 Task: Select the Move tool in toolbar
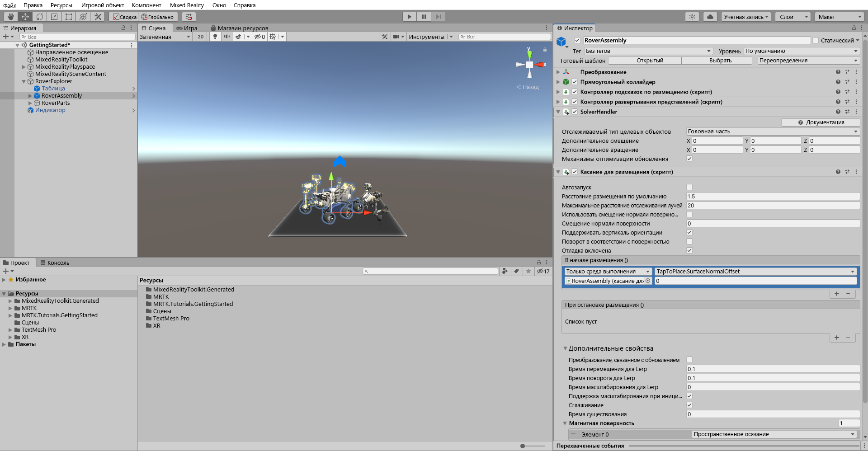tap(25, 17)
